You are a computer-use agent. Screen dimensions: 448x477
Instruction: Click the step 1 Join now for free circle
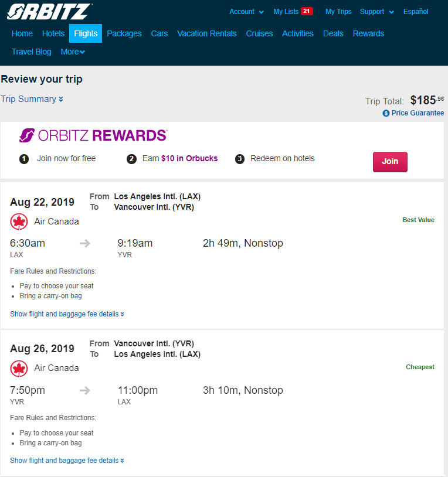coord(24,159)
